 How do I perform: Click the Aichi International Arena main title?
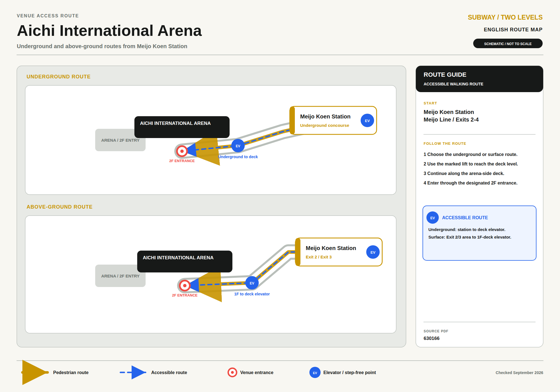109,31
